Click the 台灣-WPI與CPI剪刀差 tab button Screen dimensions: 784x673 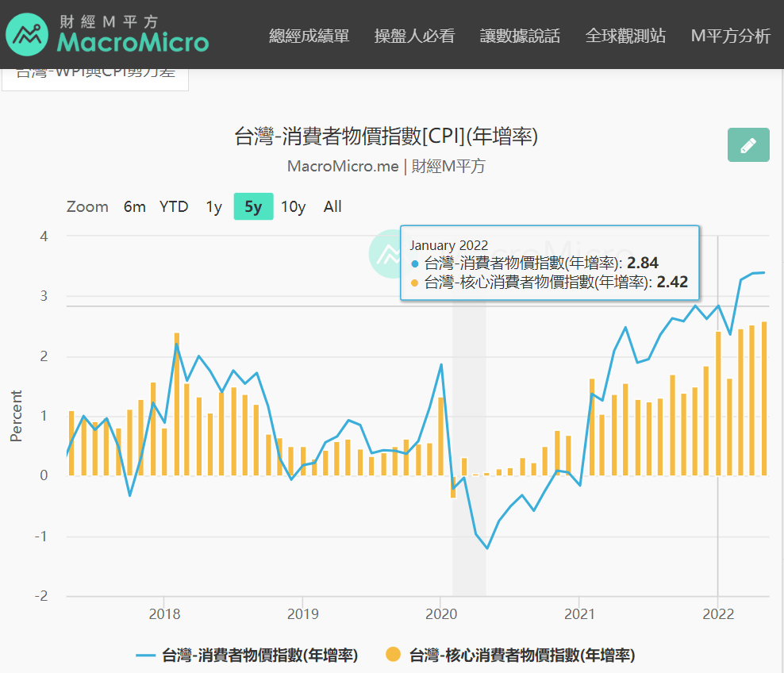coord(95,73)
